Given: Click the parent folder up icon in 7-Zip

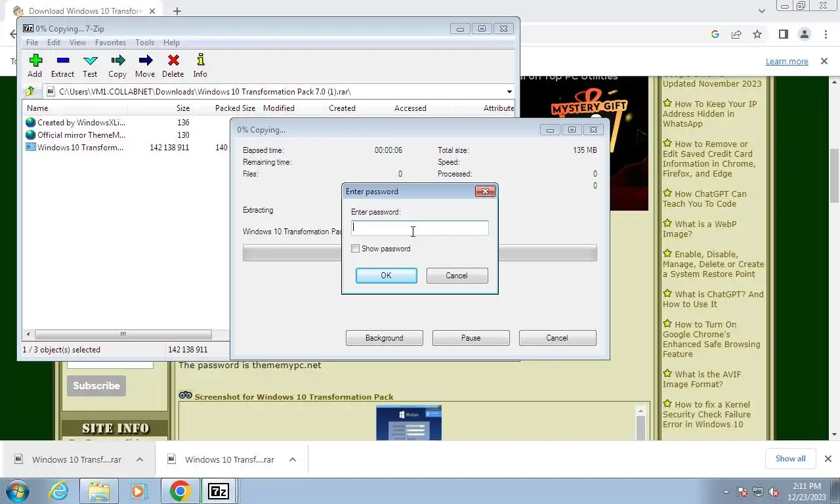Looking at the screenshot, I should click(30, 92).
